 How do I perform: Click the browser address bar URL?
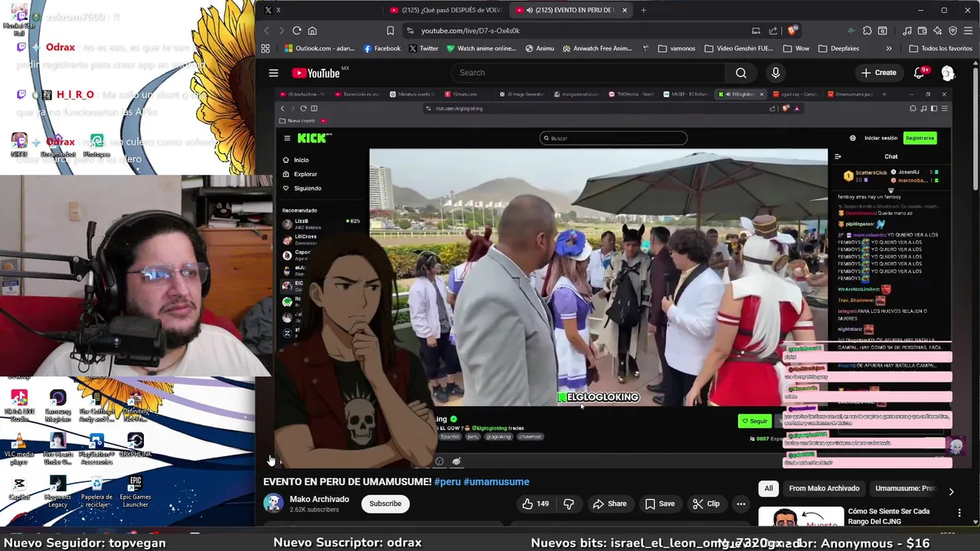click(470, 31)
